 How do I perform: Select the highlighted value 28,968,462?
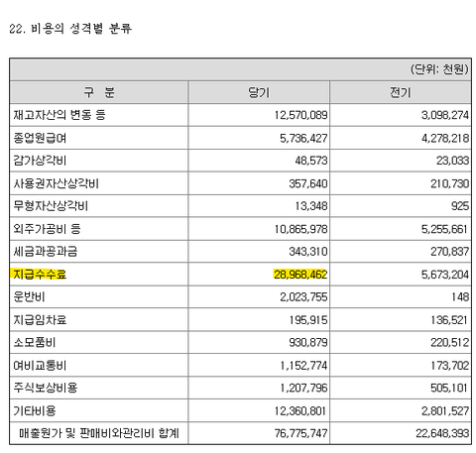coord(300,275)
